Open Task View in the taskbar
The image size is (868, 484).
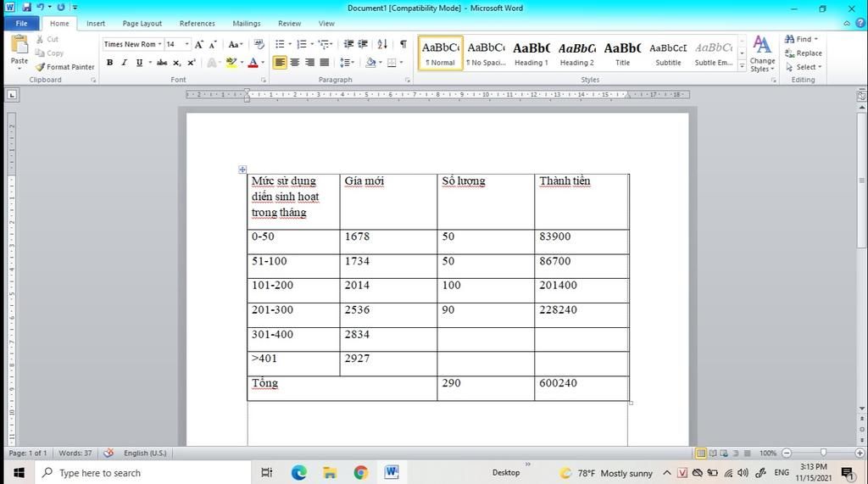pos(267,472)
